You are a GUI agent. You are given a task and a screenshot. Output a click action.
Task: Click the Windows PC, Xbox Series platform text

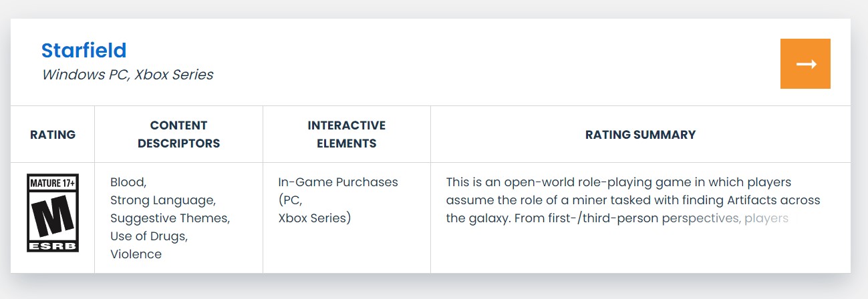[128, 75]
